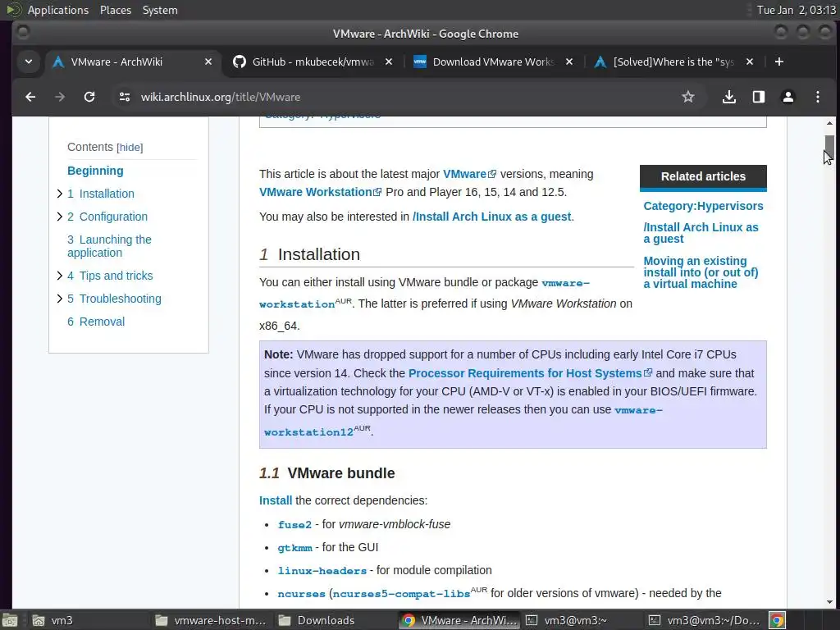Click the page scrollbar thumb
This screenshot has width=840, height=630.
829,145
